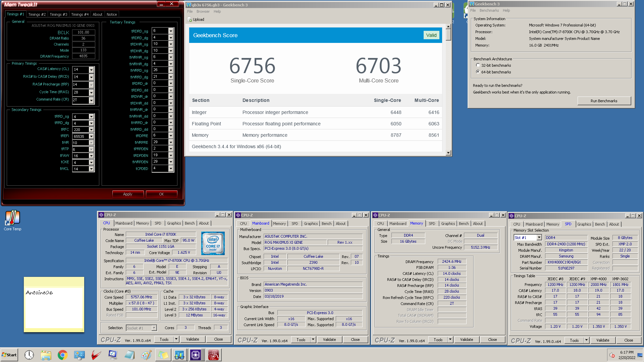Open the clock app in the taskbar
This screenshot has height=362, width=644.
pos(29,355)
